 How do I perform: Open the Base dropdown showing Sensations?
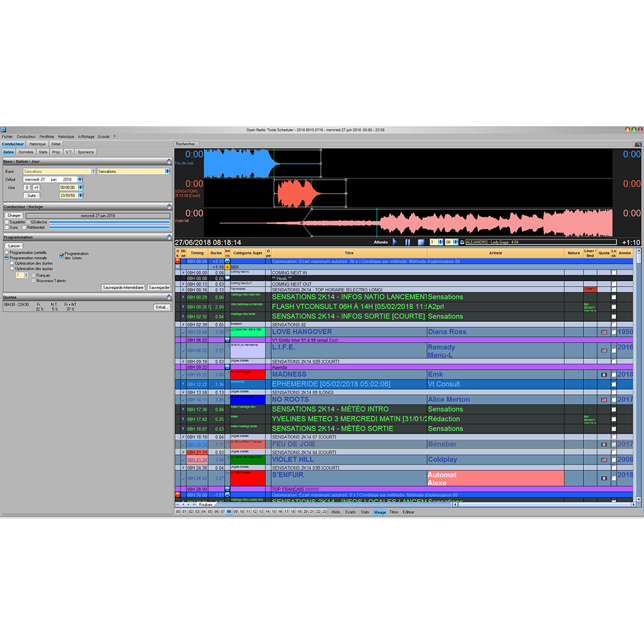click(x=93, y=171)
